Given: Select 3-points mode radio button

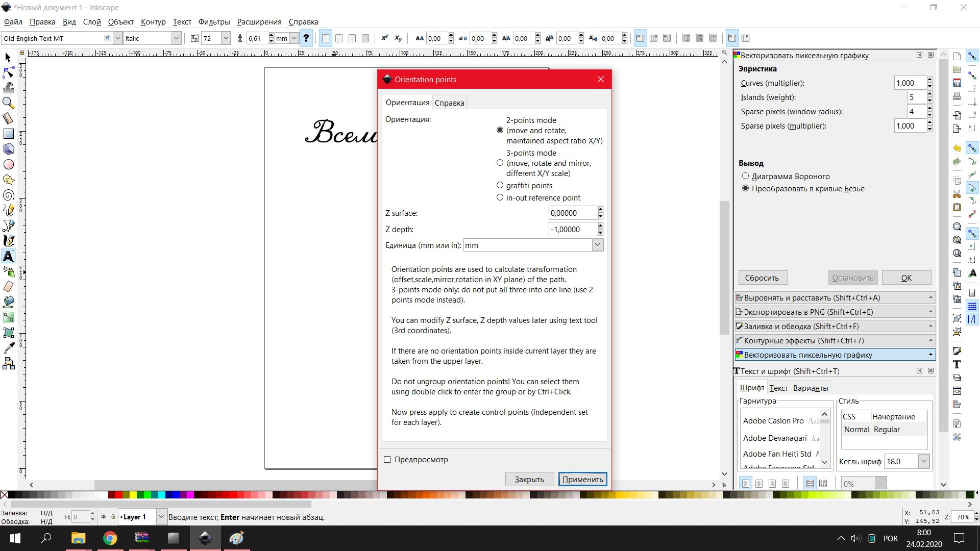Looking at the screenshot, I should tap(500, 163).
